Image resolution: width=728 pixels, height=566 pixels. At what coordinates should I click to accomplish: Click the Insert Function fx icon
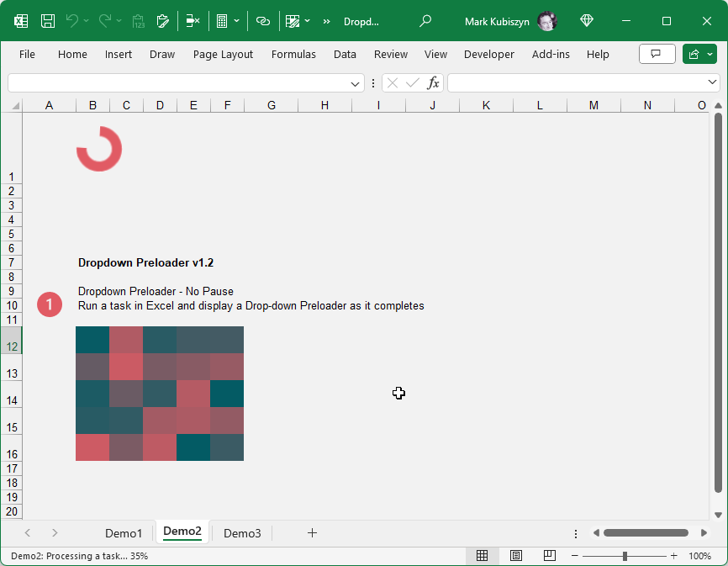433,82
